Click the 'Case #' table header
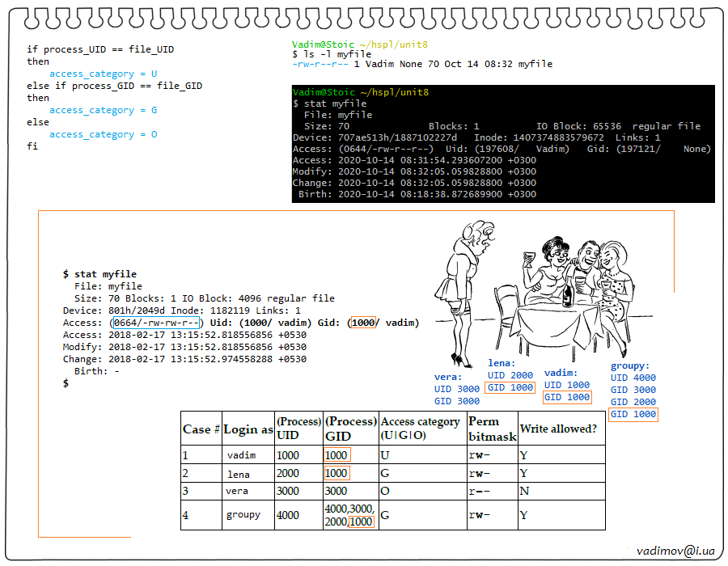Image resolution: width=728 pixels, height=566 pixels. point(201,429)
